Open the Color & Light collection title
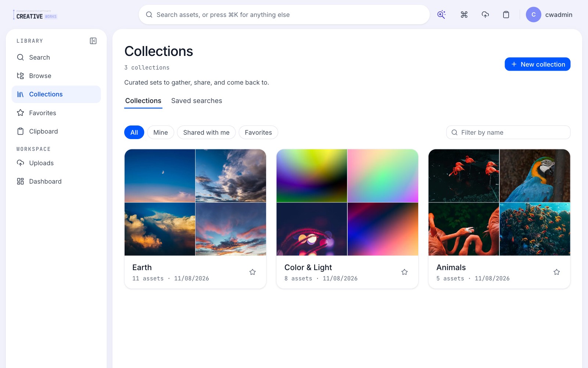The height and width of the screenshot is (368, 588). point(308,268)
